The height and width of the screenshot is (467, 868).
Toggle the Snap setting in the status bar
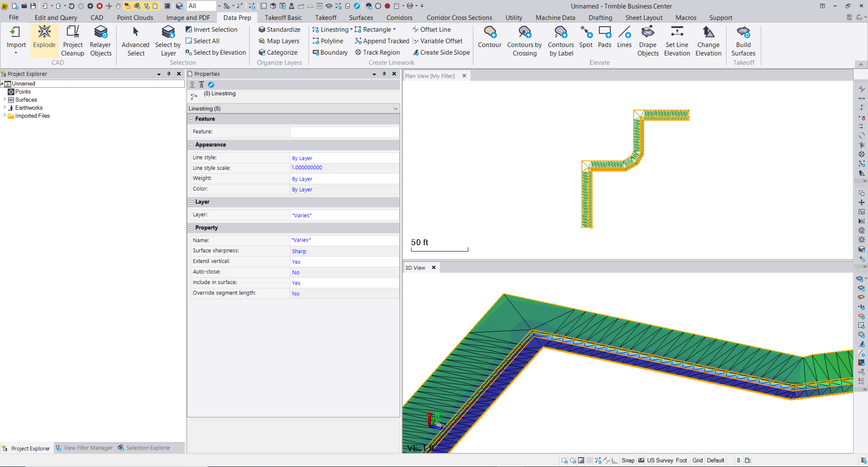627,460
